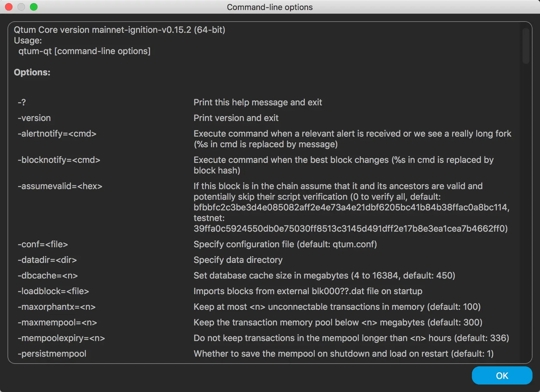Select the -datadir=<dir> option entry
The width and height of the screenshot is (540, 392).
pos(47,260)
